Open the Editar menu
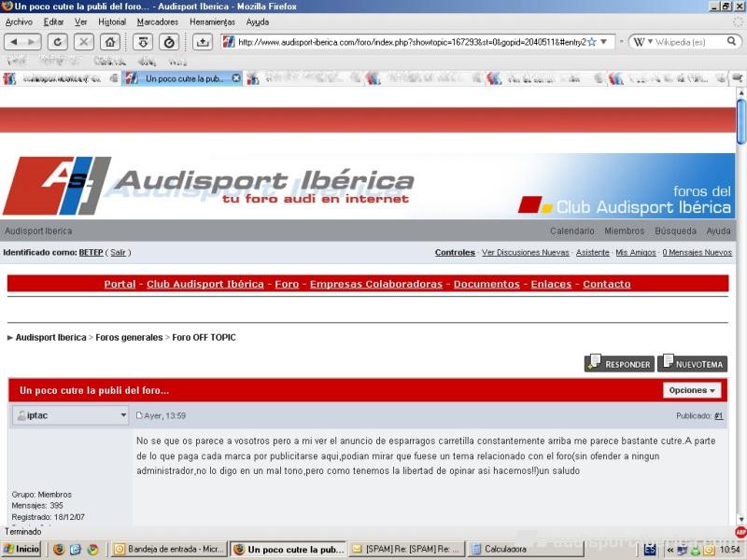 click(54, 21)
